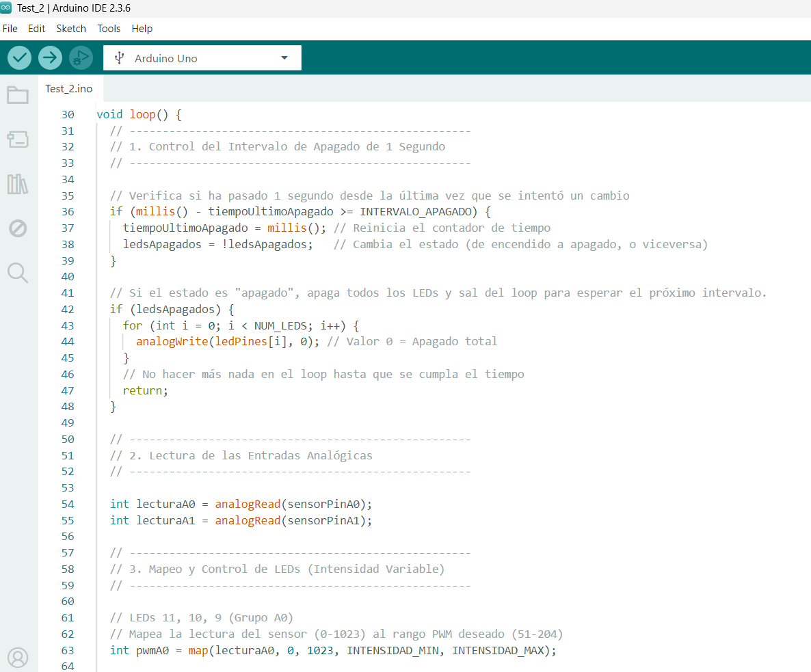
Task: Click line number 42 in the gutter
Action: 67,309
